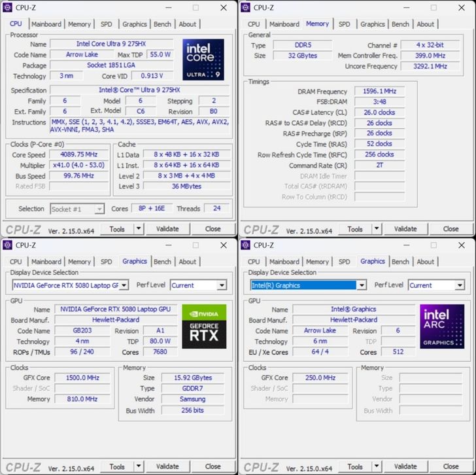This screenshot has height=475, width=476.
Task: Click Validate button in CPU window
Action: click(167, 229)
